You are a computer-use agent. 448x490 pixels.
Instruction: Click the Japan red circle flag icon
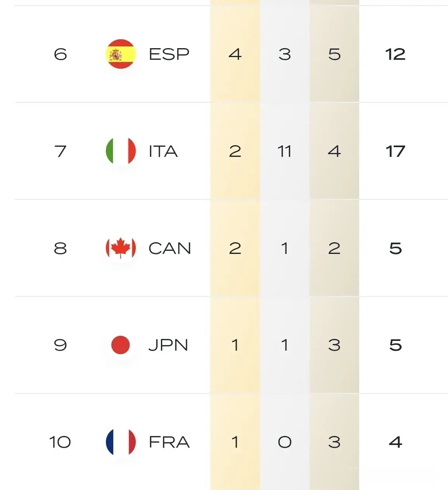pos(121,345)
